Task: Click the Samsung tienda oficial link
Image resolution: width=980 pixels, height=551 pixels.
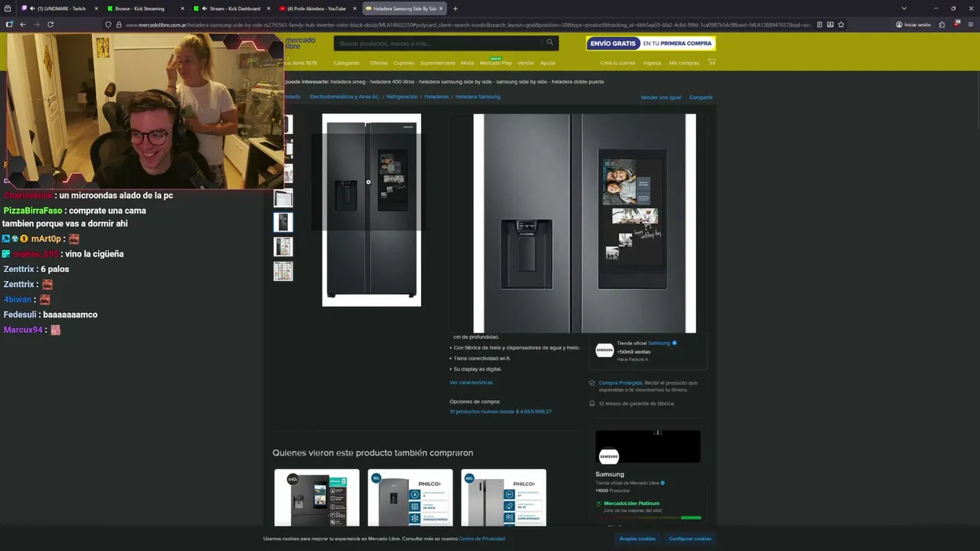Action: point(659,343)
